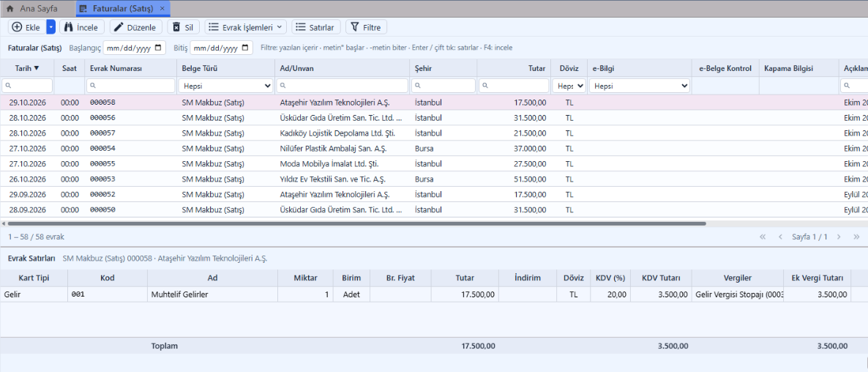Click the Bitiş date input field

pyautogui.click(x=222, y=48)
